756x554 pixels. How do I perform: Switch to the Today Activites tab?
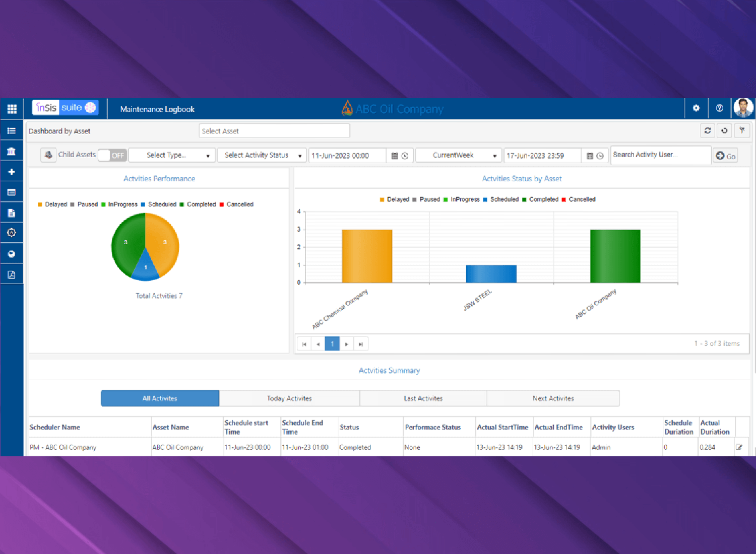[x=289, y=398]
